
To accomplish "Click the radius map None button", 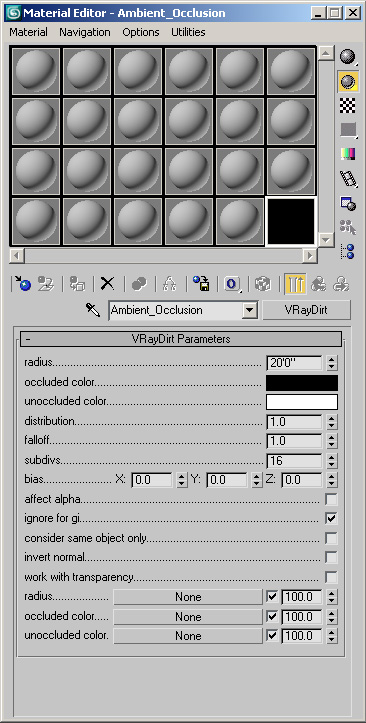I will [188, 597].
